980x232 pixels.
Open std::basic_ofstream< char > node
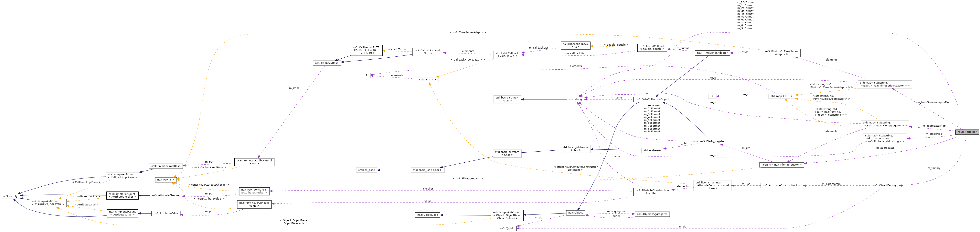click(x=575, y=149)
